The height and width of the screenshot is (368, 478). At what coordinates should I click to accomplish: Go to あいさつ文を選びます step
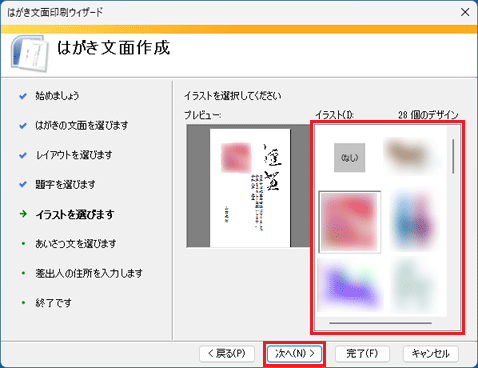[76, 244]
